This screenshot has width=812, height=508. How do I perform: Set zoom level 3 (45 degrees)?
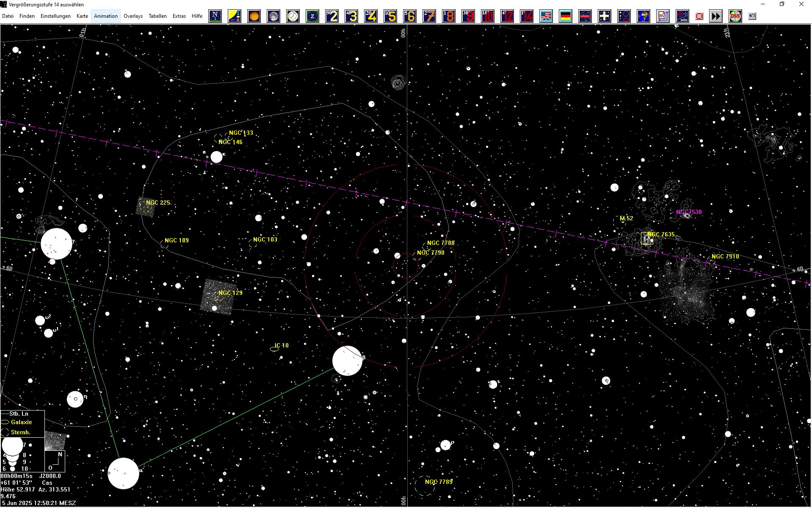351,16
